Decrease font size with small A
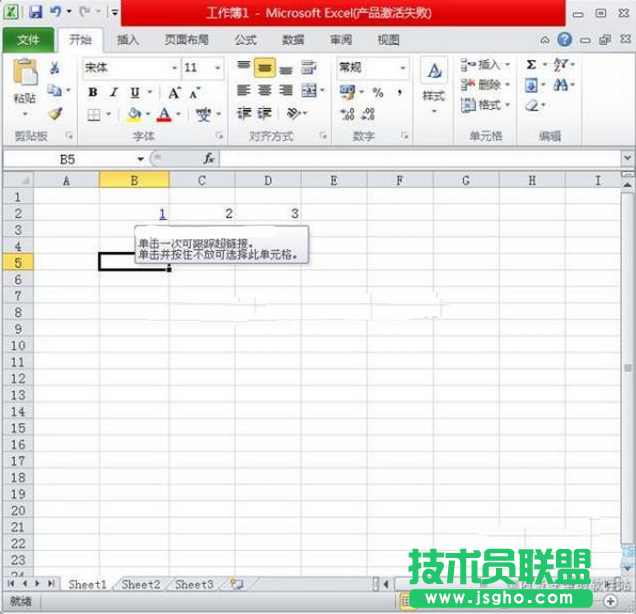 (x=195, y=93)
